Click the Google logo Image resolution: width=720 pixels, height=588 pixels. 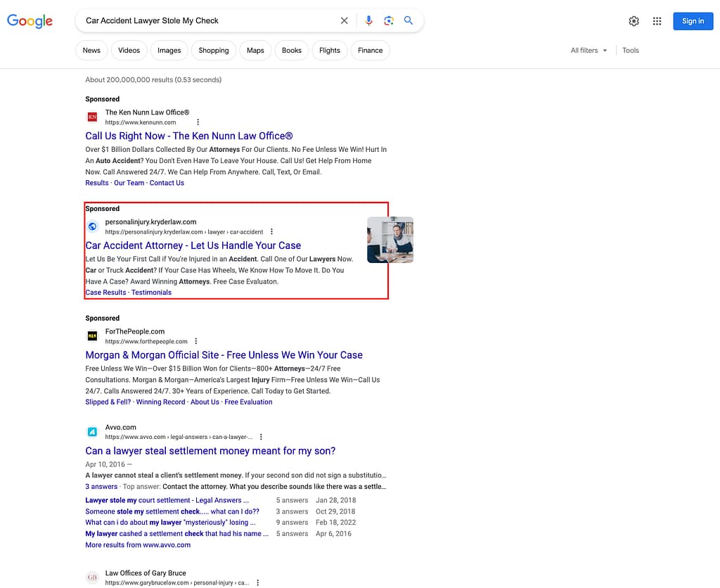(30, 20)
